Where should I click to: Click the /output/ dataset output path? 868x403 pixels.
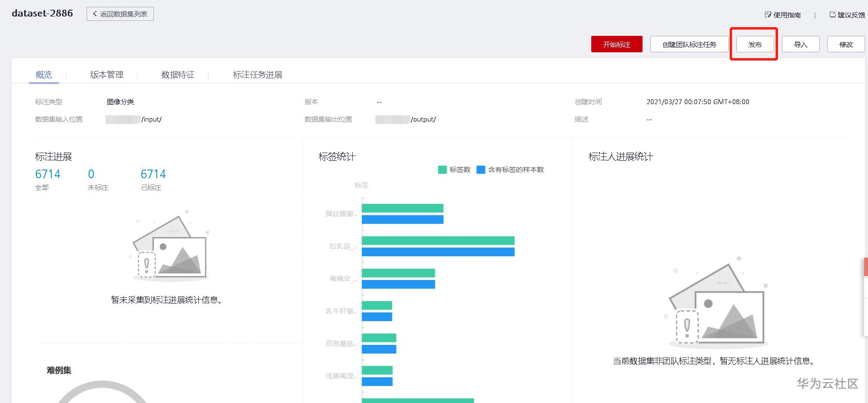tap(423, 119)
